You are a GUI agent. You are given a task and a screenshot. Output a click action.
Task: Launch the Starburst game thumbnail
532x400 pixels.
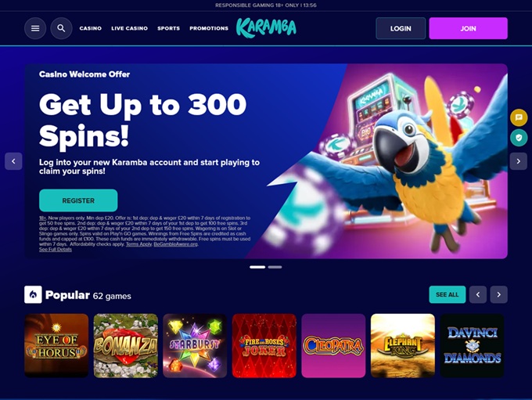(195, 345)
